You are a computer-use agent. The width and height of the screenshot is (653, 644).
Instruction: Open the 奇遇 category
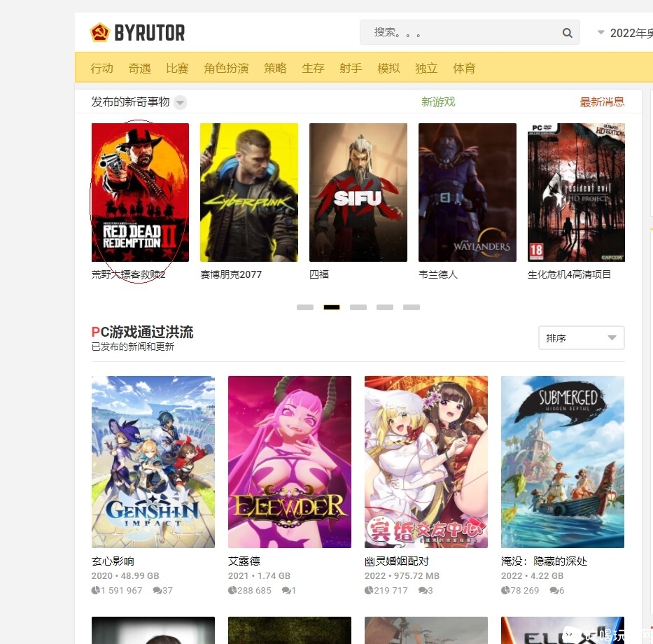(x=139, y=68)
